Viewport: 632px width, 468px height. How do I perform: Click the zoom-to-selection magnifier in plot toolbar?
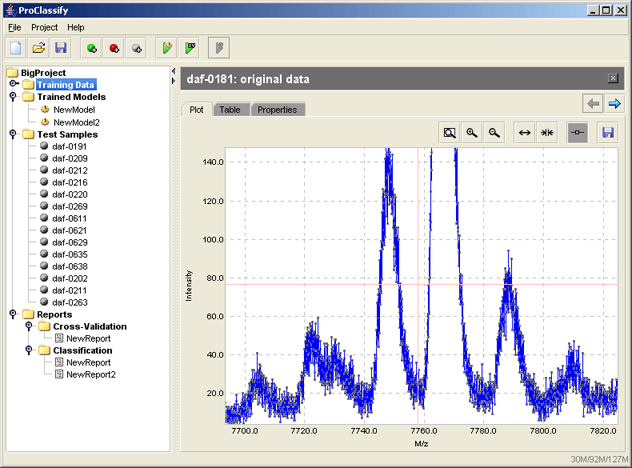coord(449,133)
